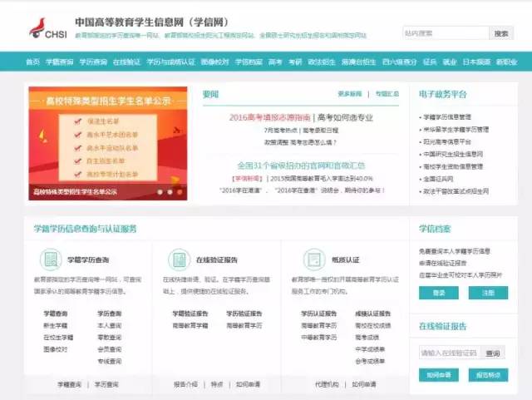The width and height of the screenshot is (532, 400).
Task: Open the 首页 nav item
Action: [33, 62]
